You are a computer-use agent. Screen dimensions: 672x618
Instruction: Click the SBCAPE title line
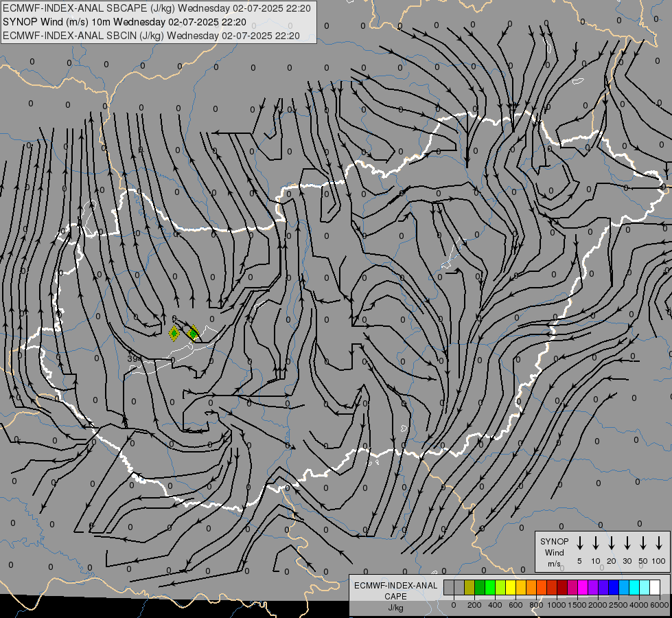[x=157, y=8]
